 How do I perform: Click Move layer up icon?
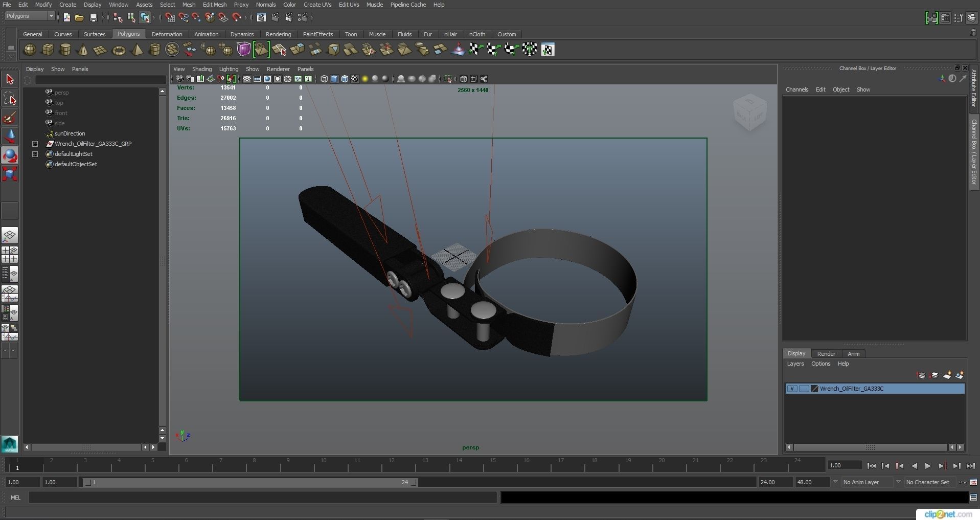click(921, 375)
